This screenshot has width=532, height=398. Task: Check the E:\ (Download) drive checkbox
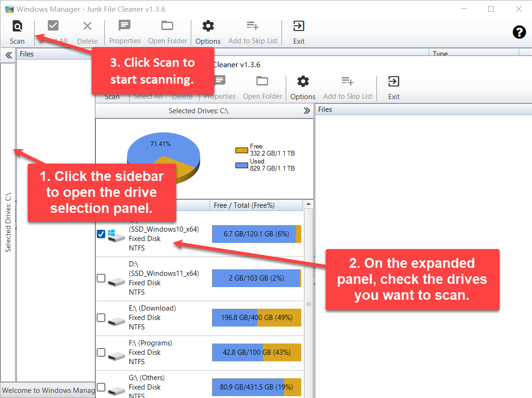[x=101, y=318]
